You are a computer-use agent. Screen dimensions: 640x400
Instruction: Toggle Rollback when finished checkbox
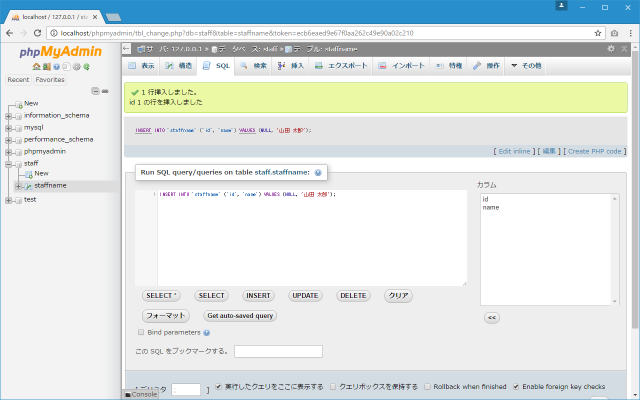[428, 386]
